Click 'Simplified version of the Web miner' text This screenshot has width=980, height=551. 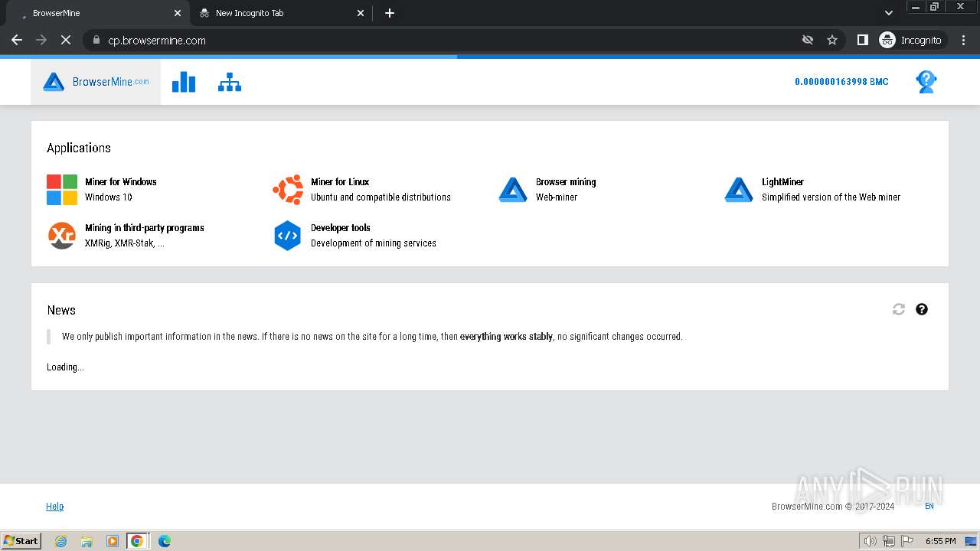pyautogui.click(x=831, y=197)
